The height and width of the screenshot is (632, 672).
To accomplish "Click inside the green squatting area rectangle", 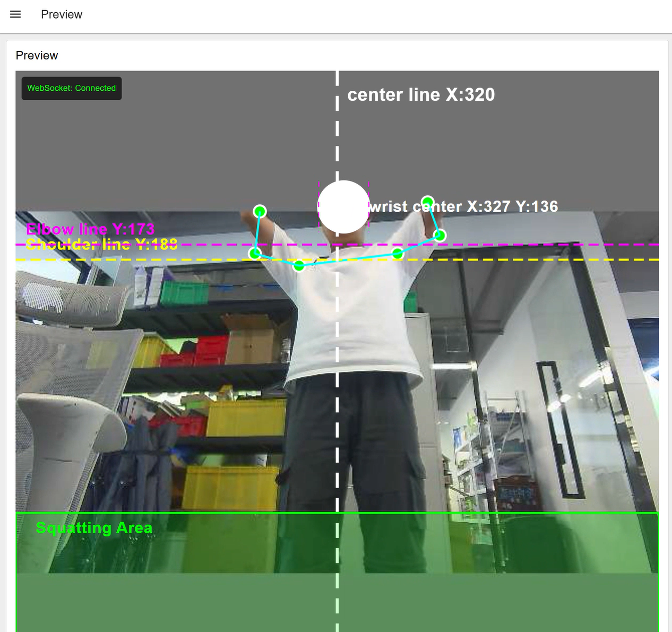I will pos(478,584).
